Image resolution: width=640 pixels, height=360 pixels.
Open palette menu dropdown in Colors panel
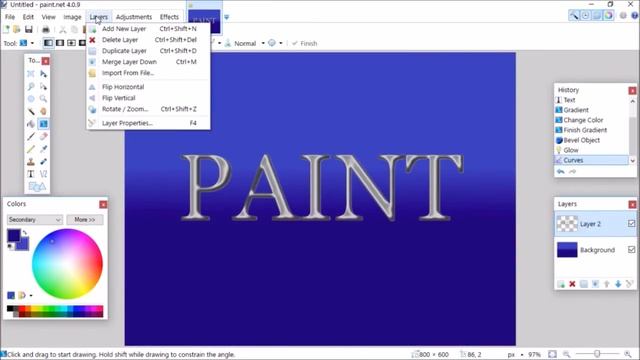pos(31,296)
